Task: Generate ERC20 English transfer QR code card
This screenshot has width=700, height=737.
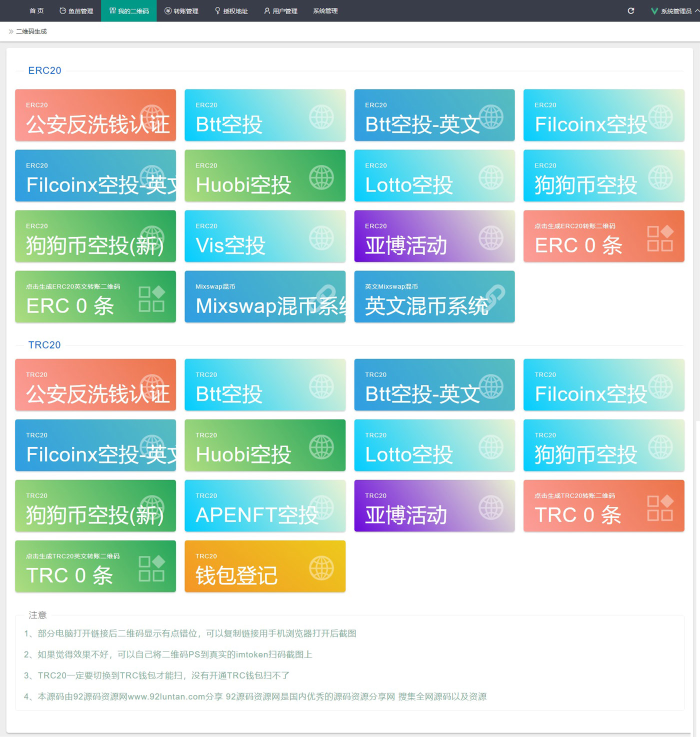Action: click(x=95, y=296)
